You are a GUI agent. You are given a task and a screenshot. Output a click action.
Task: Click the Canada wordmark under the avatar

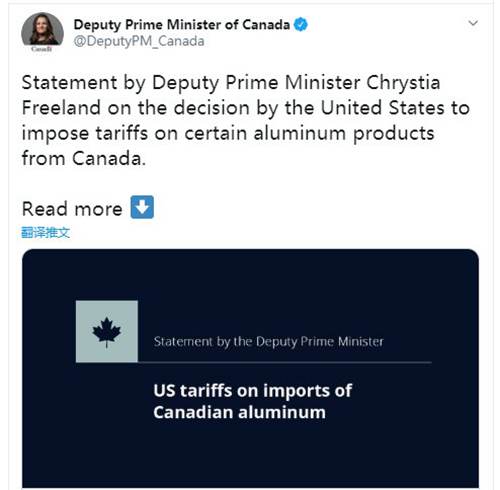pyautogui.click(x=42, y=49)
